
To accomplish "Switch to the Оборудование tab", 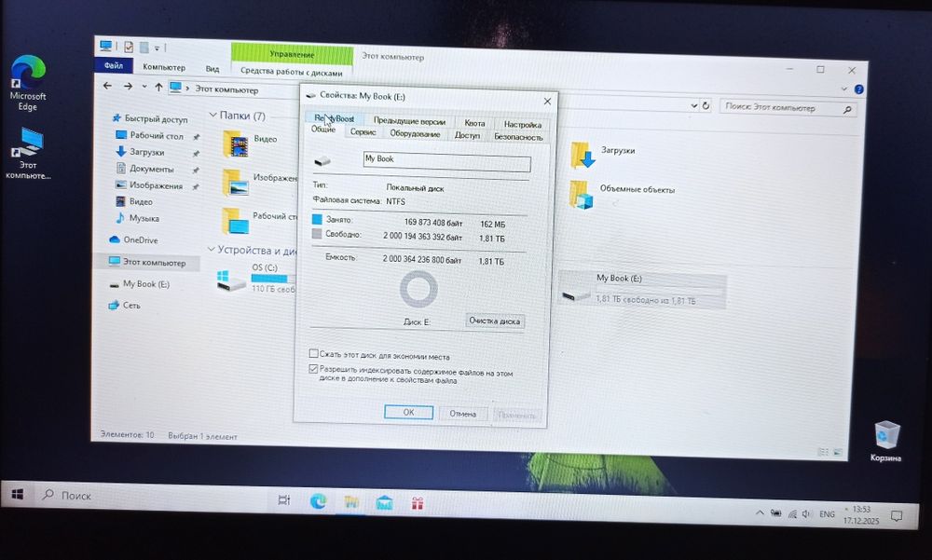I will 415,134.
